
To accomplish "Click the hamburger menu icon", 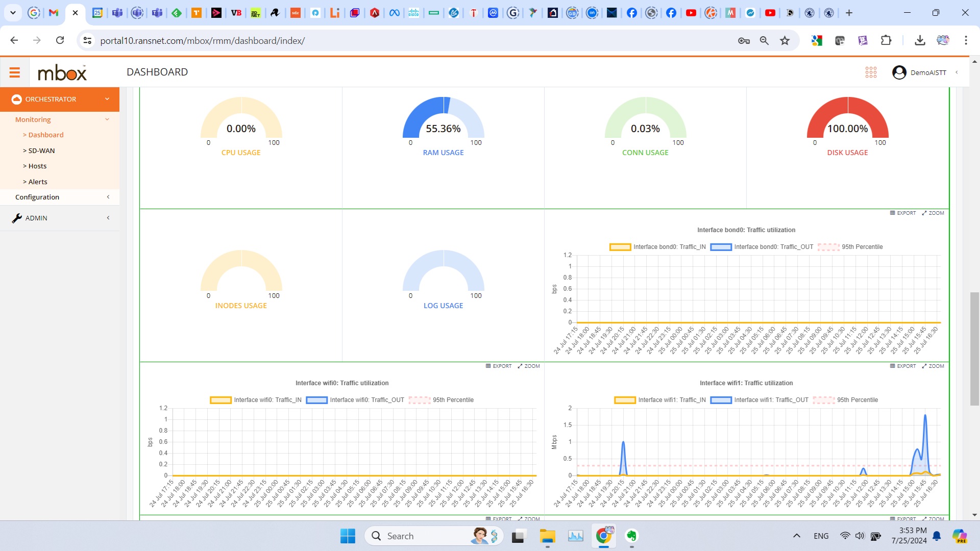I will point(14,72).
